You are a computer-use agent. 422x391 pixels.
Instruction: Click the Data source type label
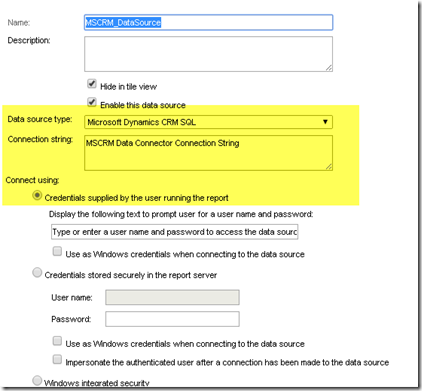40,119
